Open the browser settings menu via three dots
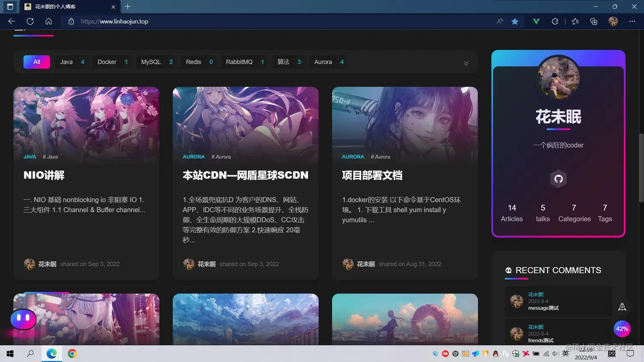The image size is (644, 362). (632, 21)
